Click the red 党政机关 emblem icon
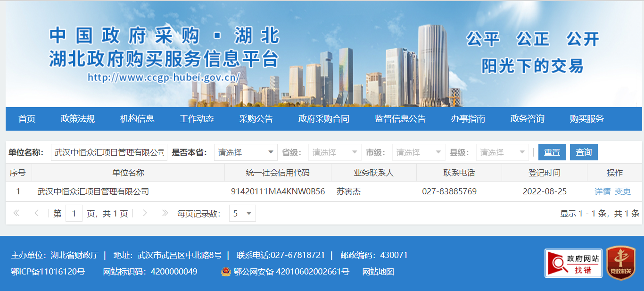Image resolution: width=644 pixels, height=291 pixels. (620, 263)
